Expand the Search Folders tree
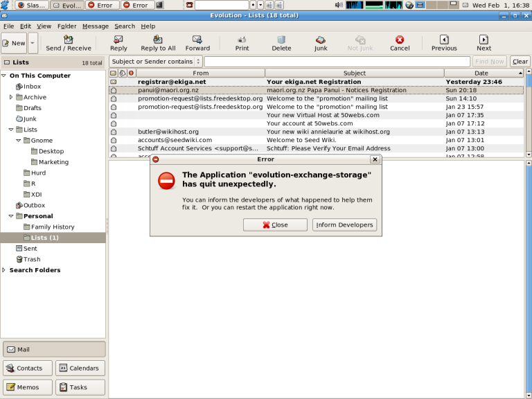 pos(3,270)
